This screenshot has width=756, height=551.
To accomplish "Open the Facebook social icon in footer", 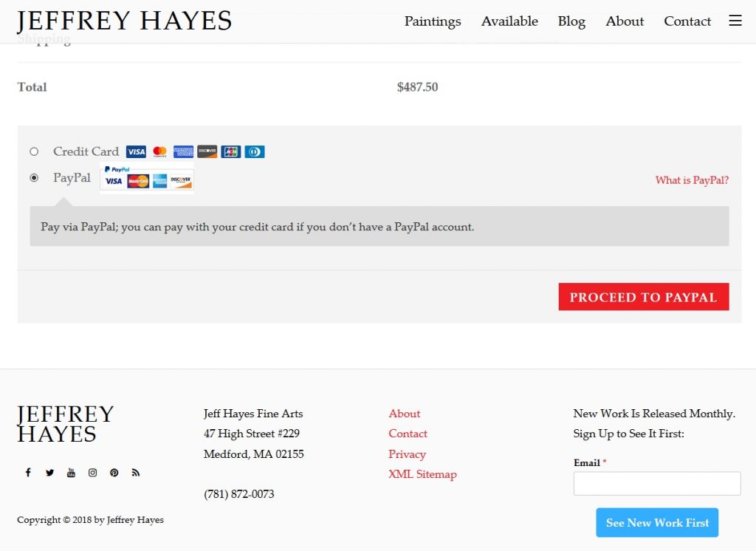I will coord(28,473).
